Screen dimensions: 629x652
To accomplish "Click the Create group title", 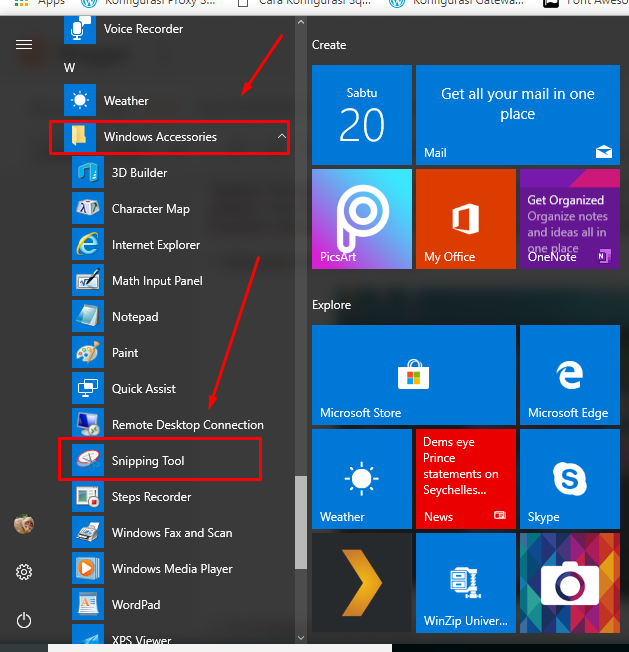I will coord(329,45).
